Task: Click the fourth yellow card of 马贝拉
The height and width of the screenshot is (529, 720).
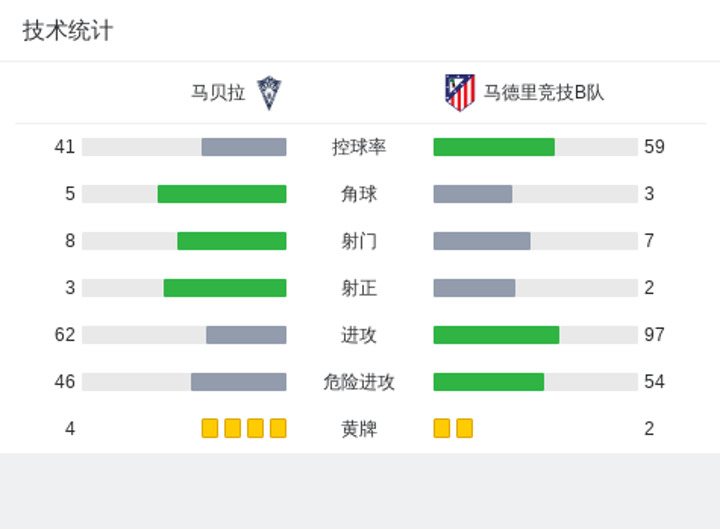Action: point(278,428)
